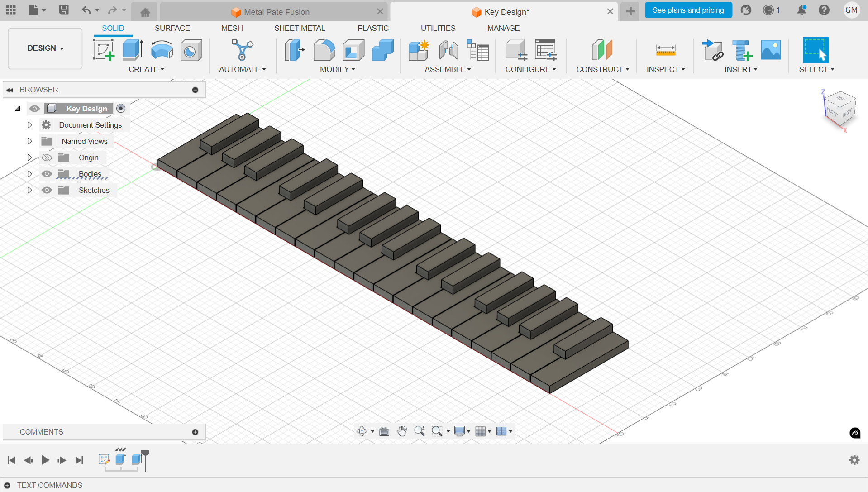Open the CREATE dropdown menu
868x492 pixels.
[146, 69]
